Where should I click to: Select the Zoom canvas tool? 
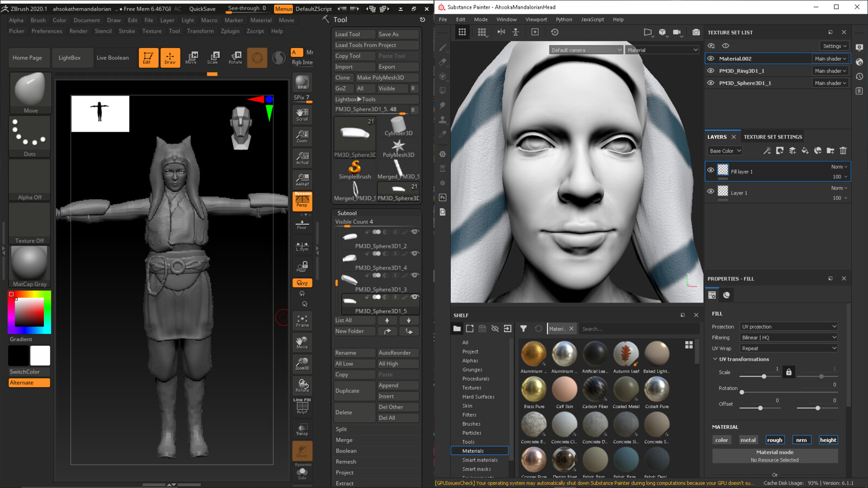(302, 136)
